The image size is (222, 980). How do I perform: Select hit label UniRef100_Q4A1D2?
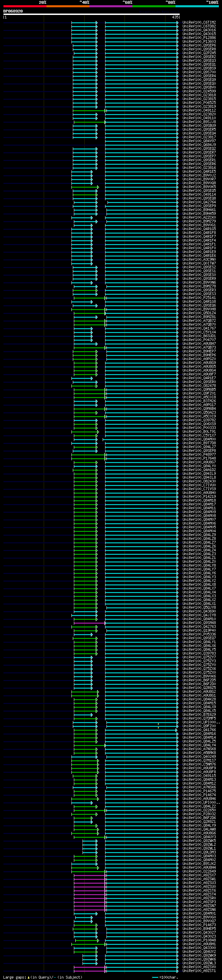(199, 470)
